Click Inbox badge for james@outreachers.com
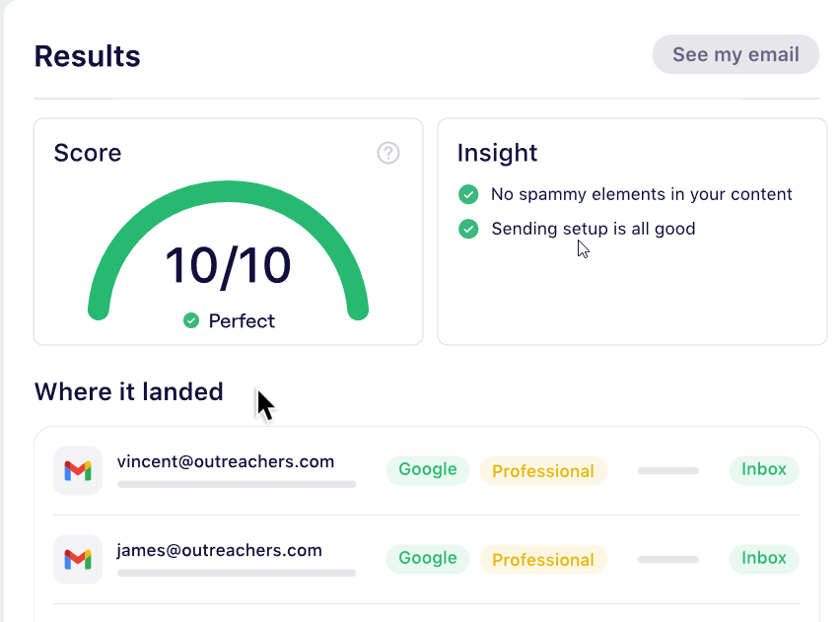 coord(764,558)
